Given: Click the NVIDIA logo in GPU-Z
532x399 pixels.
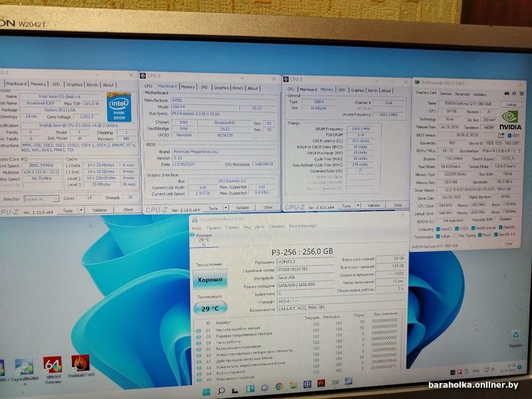Looking at the screenshot, I should (x=510, y=120).
